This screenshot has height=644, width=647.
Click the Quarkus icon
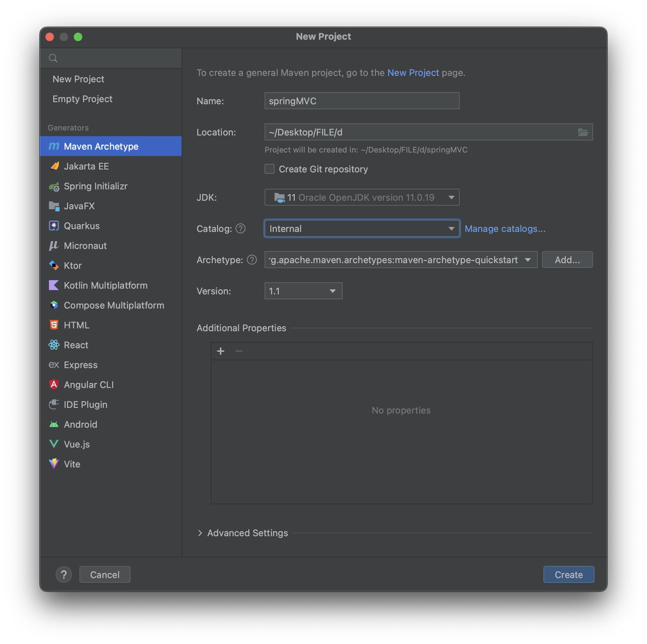(54, 226)
